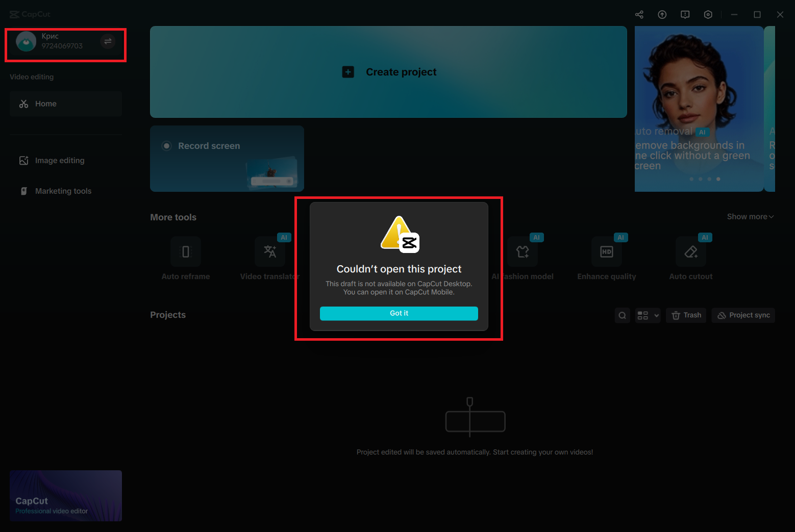
Task: Click the switch account arrows icon
Action: (x=108, y=41)
